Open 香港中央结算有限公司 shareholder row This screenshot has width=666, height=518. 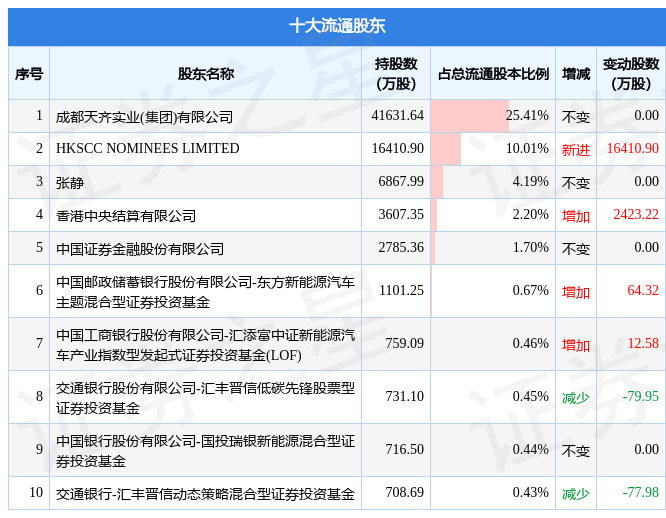pyautogui.click(x=126, y=216)
